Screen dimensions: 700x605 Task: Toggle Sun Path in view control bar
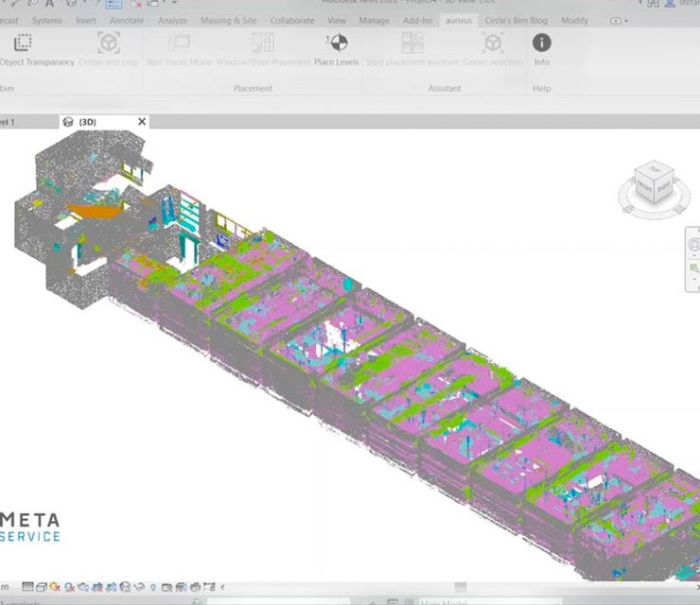(55, 587)
